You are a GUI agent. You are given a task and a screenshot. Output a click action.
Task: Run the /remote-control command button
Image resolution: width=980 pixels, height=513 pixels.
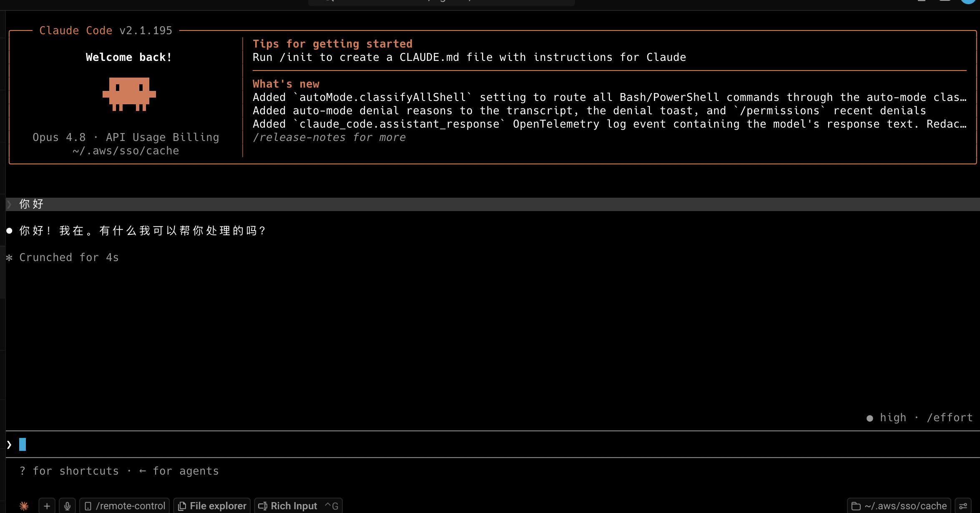coord(125,506)
